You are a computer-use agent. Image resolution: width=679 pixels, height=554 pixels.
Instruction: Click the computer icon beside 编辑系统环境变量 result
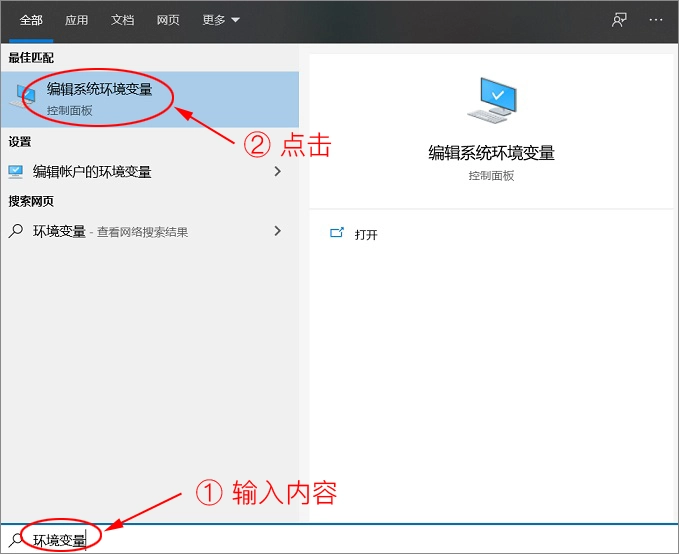[23, 97]
